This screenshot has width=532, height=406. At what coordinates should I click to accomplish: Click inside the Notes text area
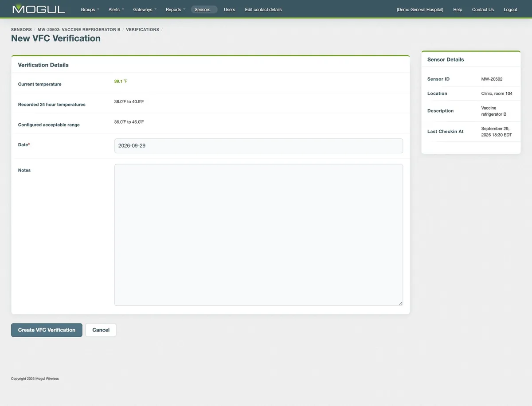pos(258,235)
